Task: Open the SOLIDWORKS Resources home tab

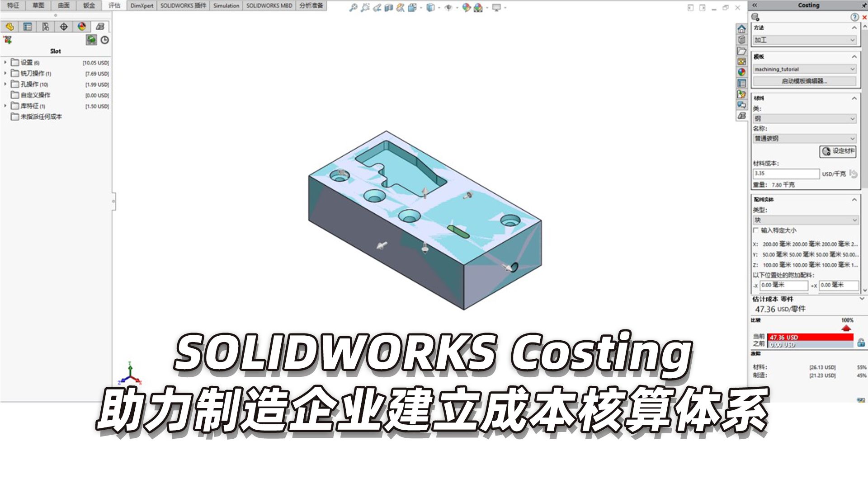Action: coord(742,29)
